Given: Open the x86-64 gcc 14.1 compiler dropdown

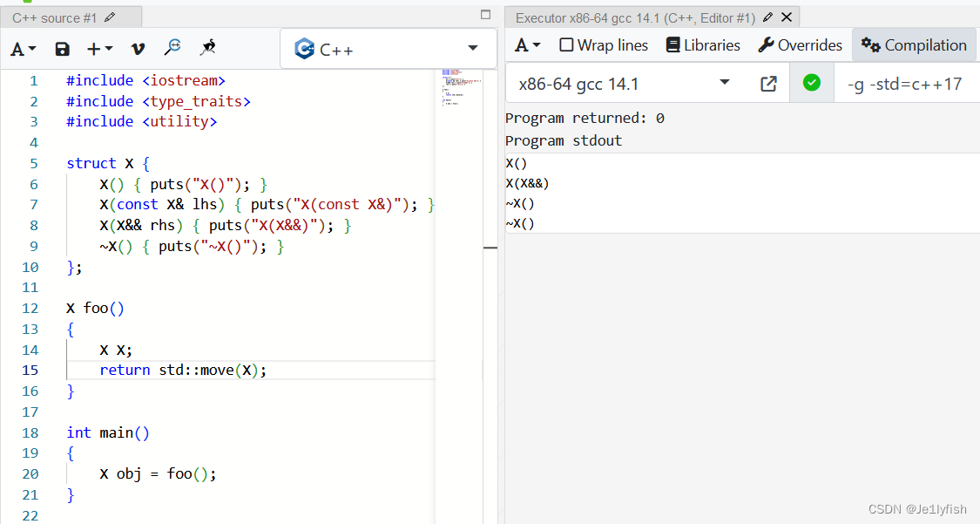Looking at the screenshot, I should 623,83.
